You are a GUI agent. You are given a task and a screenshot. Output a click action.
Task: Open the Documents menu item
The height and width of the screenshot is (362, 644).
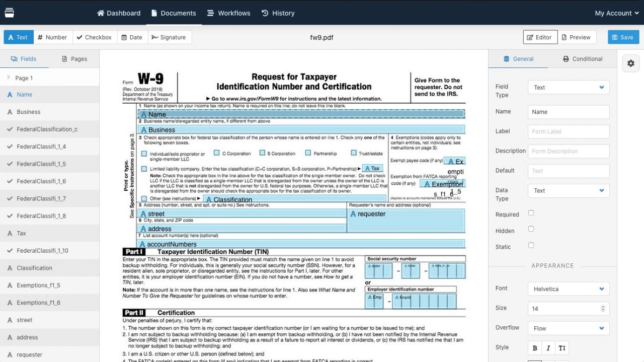pyautogui.click(x=174, y=13)
